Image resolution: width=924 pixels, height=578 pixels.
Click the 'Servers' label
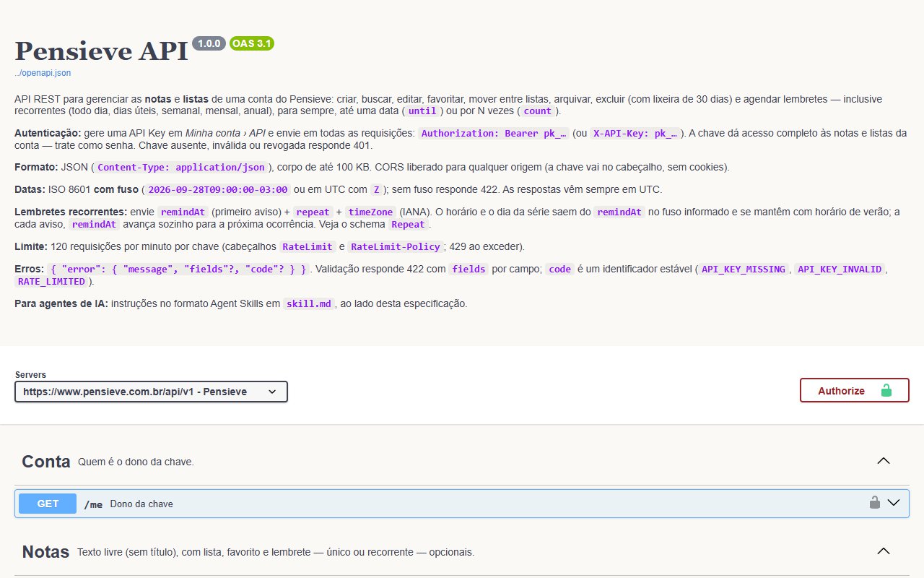[x=30, y=375]
